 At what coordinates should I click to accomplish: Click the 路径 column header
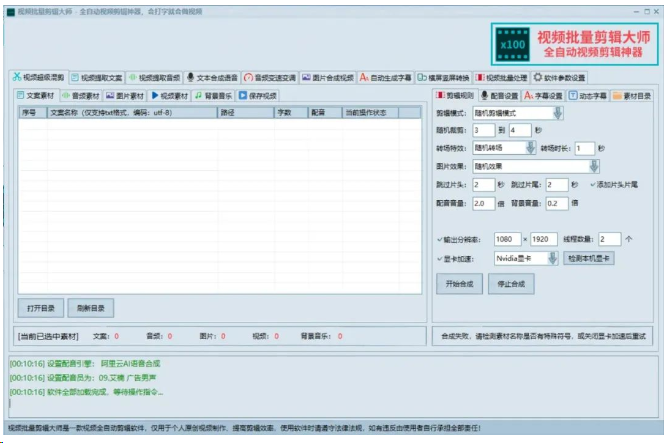[246, 113]
